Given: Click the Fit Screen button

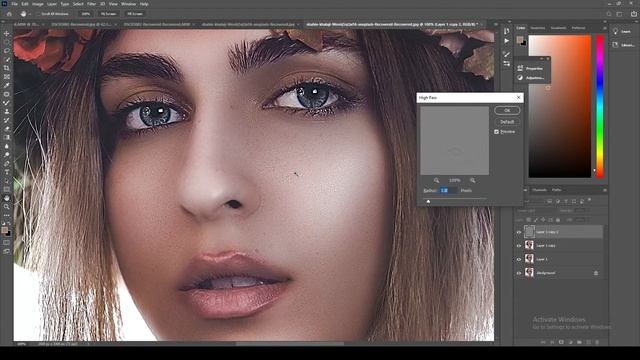Looking at the screenshot, I should pos(109,14).
